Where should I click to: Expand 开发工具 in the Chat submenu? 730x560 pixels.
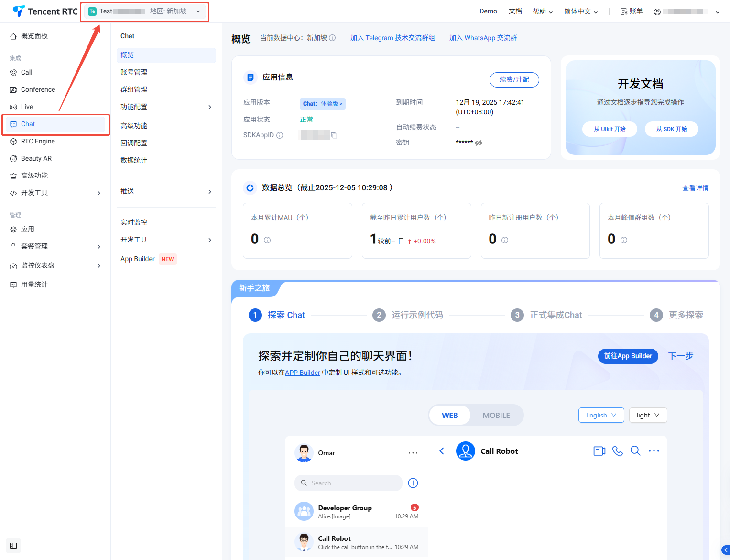(x=166, y=240)
